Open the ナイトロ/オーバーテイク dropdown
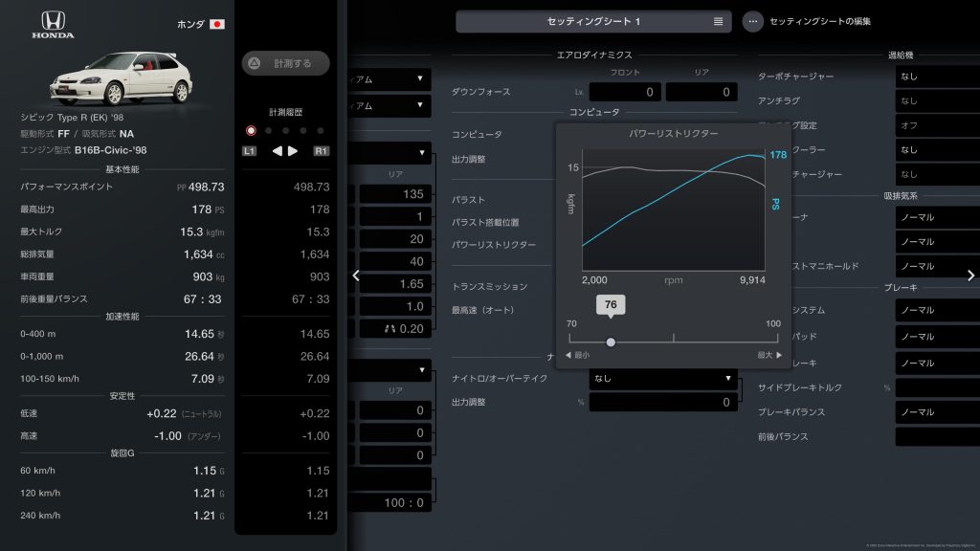 point(663,378)
